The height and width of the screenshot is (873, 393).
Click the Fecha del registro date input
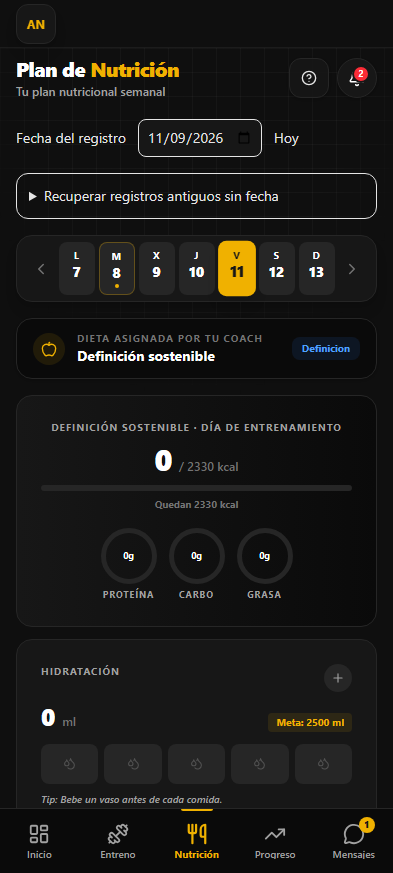(200, 138)
